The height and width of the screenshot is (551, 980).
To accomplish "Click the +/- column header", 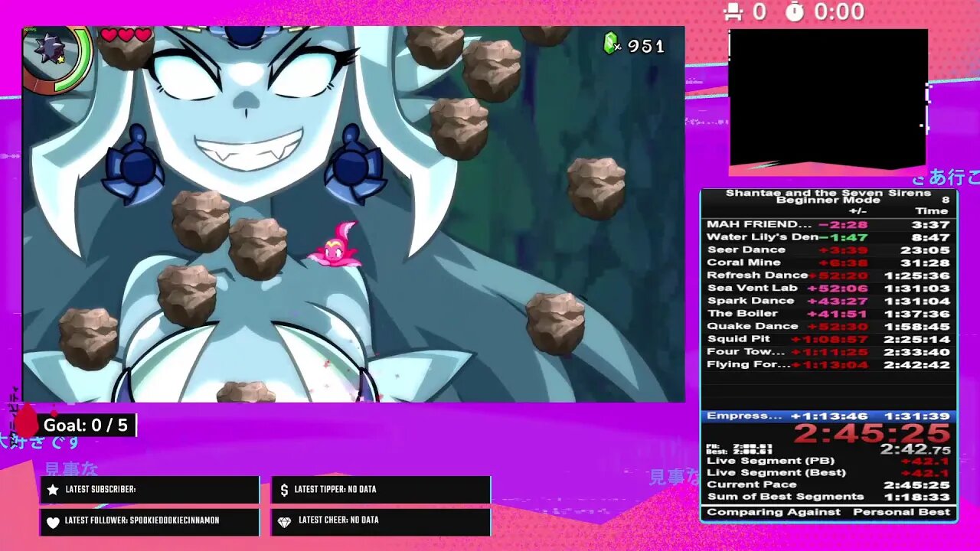I will (x=857, y=211).
